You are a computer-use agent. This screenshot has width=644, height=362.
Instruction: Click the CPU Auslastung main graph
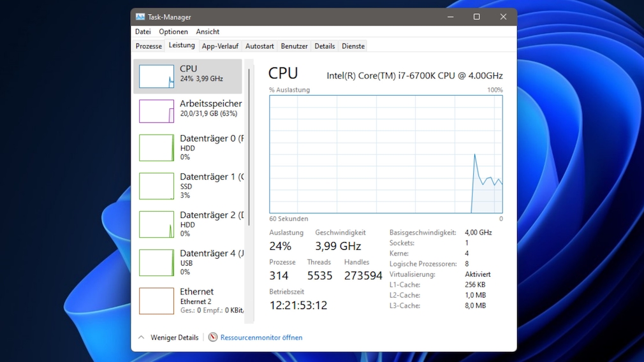point(386,154)
